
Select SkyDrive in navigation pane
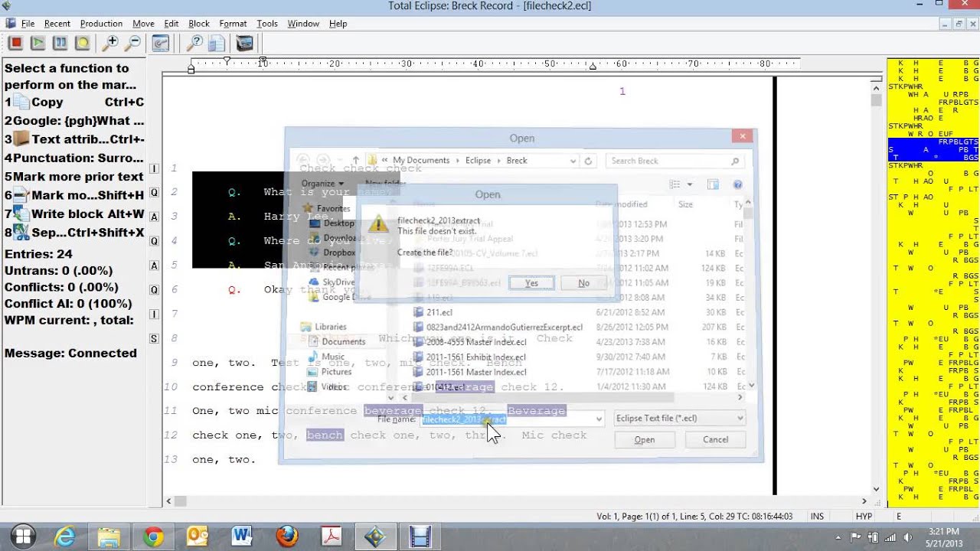(x=332, y=282)
